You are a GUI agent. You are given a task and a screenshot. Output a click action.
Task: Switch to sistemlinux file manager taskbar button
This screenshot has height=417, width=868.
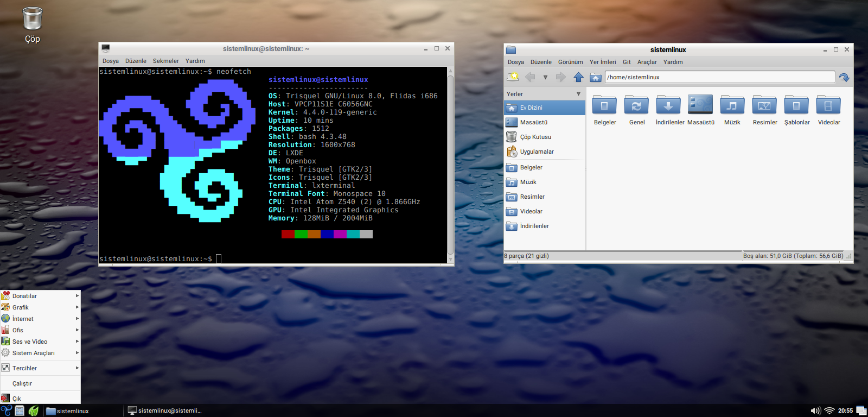coord(82,411)
